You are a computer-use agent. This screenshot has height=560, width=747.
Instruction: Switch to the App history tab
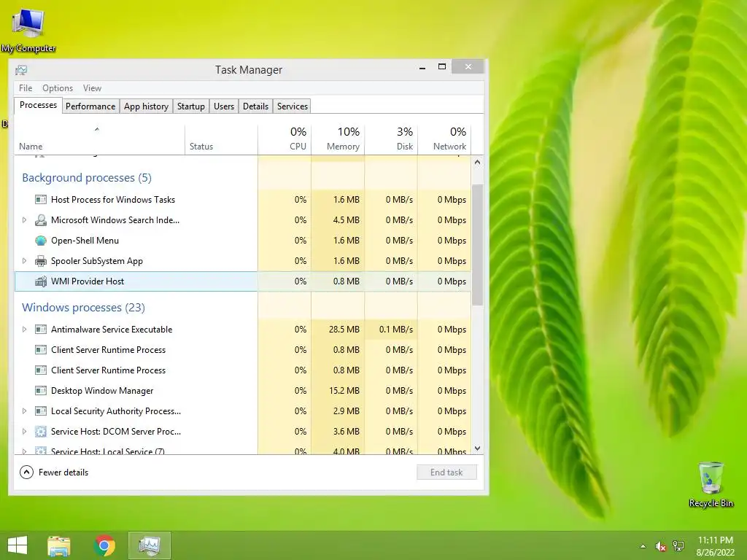(x=146, y=106)
